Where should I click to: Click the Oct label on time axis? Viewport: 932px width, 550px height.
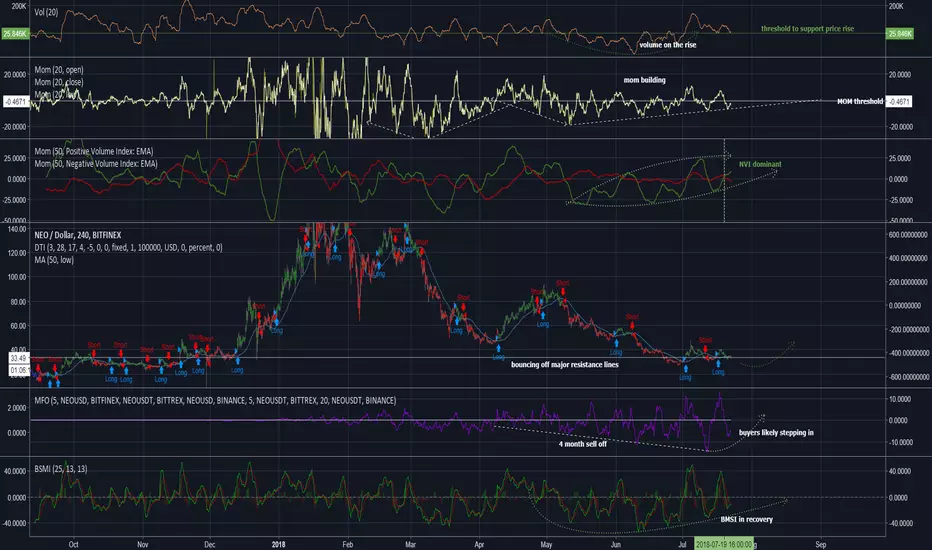tap(73, 544)
